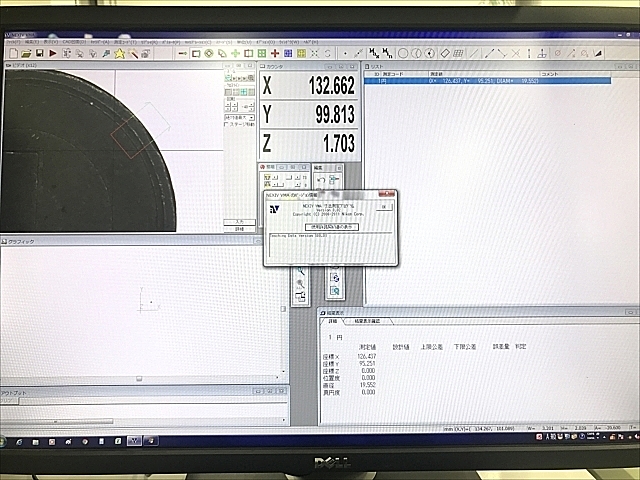640x480 pixels.
Task: Click the slanted grid pattern icon
Action: (458, 53)
